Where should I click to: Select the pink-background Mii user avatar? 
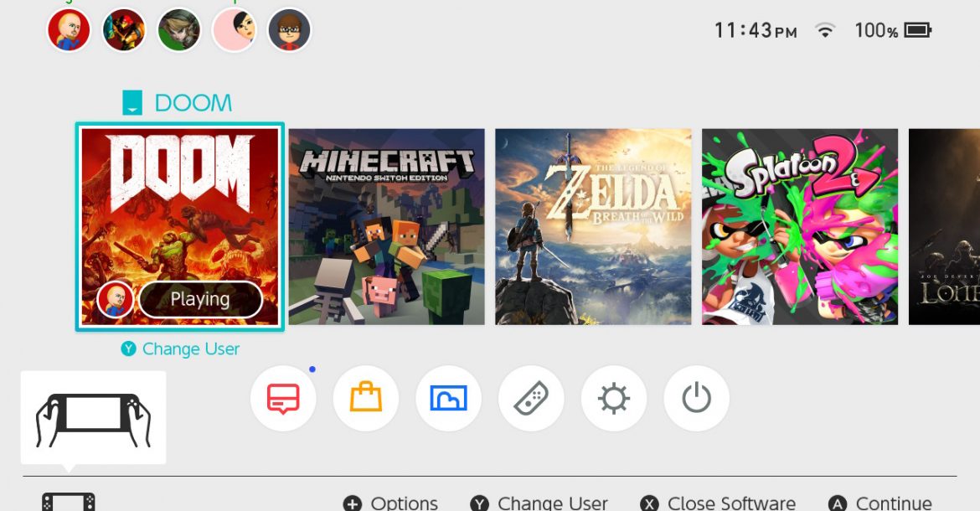[x=235, y=31]
